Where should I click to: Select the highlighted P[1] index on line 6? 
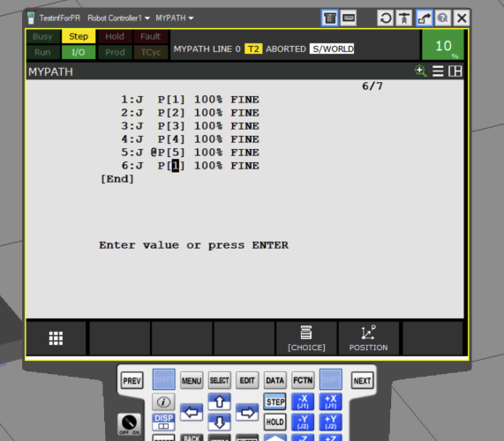pos(175,166)
